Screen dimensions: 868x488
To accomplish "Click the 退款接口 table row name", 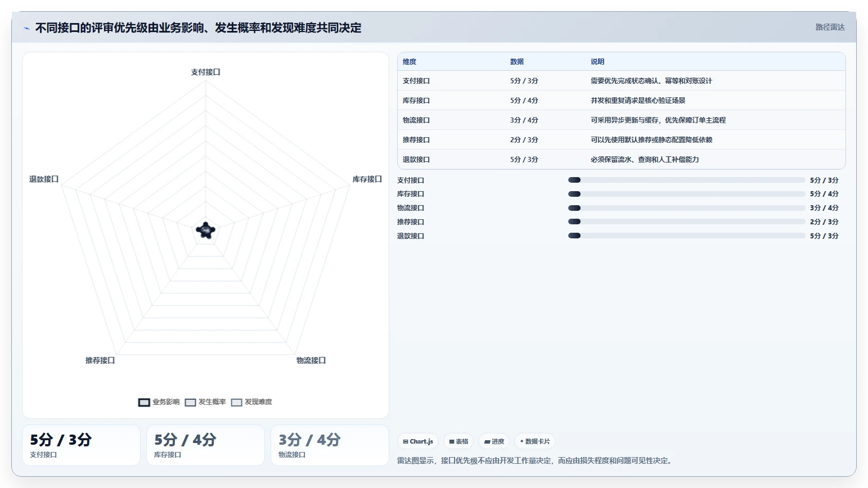I will coord(416,160).
